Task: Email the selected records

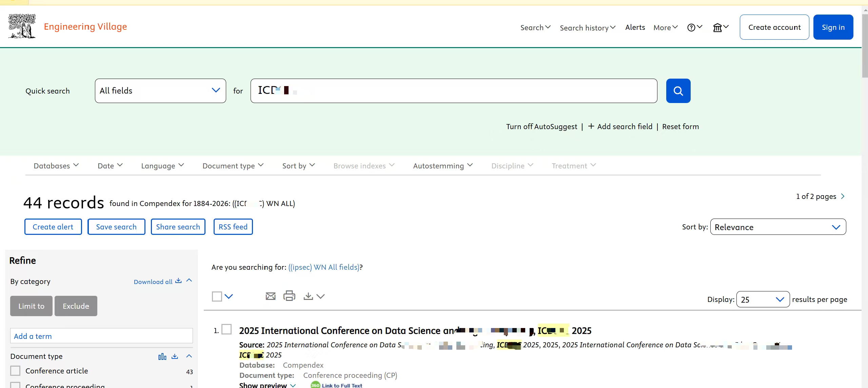Action: pyautogui.click(x=271, y=296)
